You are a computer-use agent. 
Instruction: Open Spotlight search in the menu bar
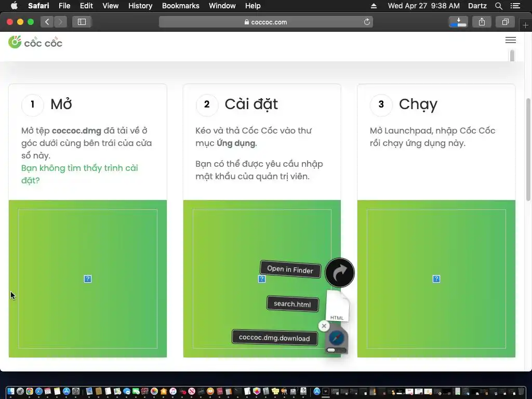point(498,6)
